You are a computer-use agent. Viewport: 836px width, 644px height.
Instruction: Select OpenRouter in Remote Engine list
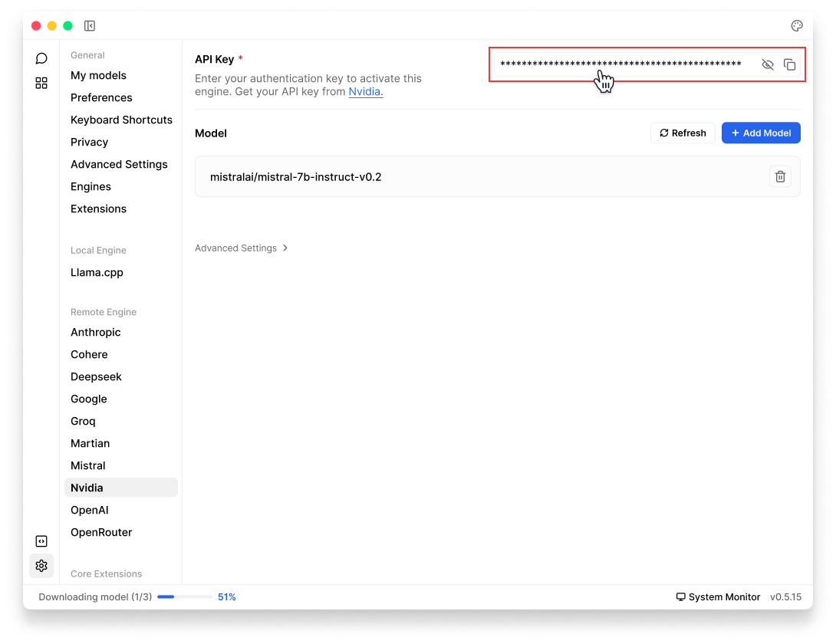(101, 532)
